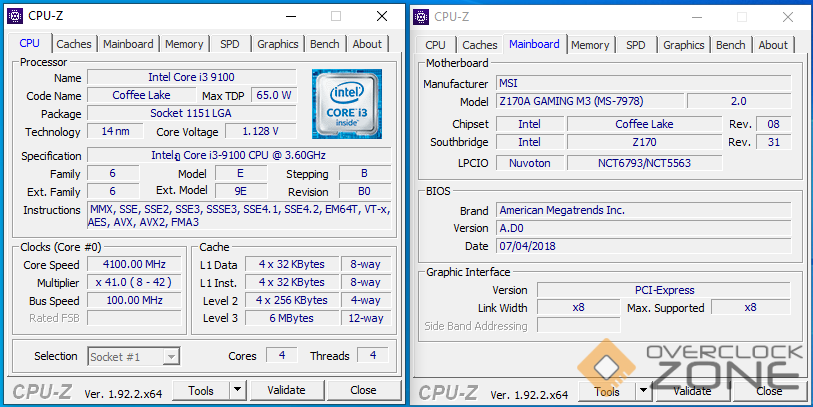Screen dimensions: 813x407
Task: Open the Caches tab in the left window
Action: (74, 44)
